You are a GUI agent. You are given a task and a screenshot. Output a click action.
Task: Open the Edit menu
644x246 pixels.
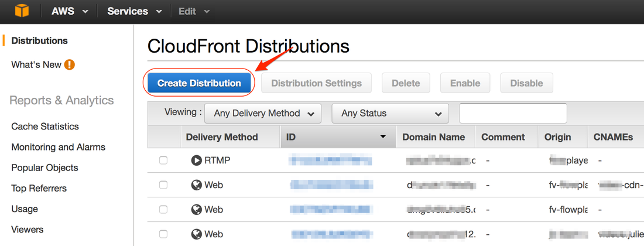tap(193, 12)
